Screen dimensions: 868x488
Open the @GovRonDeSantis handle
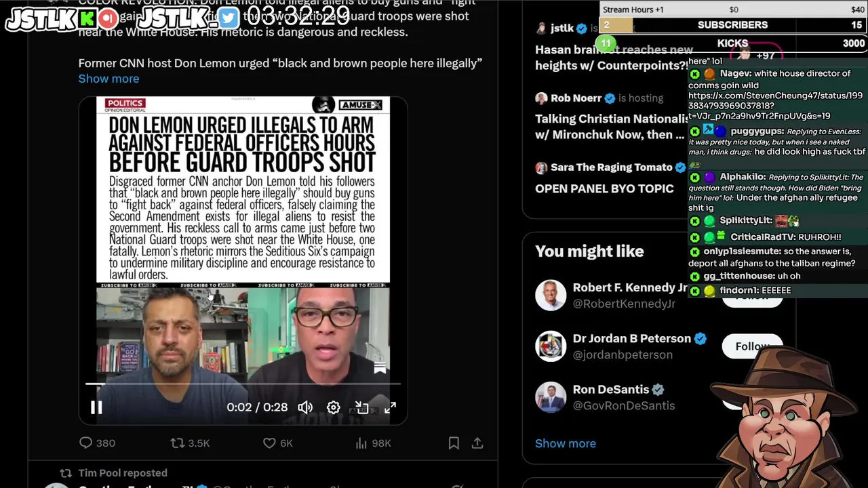[x=624, y=405]
